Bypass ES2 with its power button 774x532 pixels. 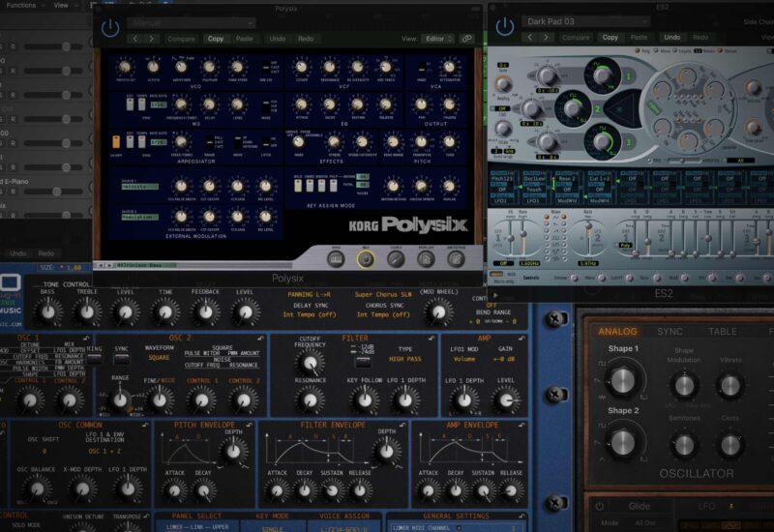click(505, 27)
